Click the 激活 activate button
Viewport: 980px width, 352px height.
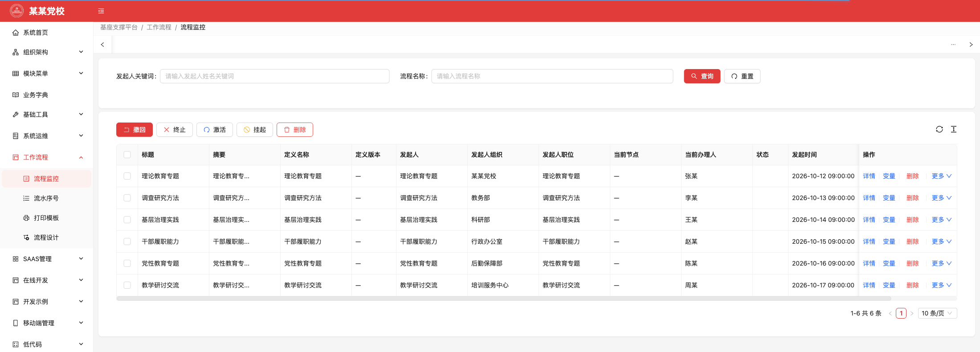click(215, 130)
